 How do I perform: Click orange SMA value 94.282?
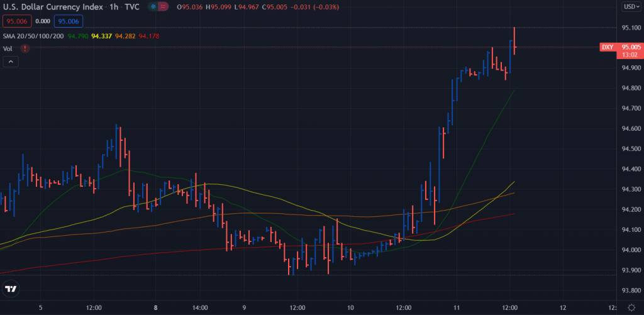(125, 36)
